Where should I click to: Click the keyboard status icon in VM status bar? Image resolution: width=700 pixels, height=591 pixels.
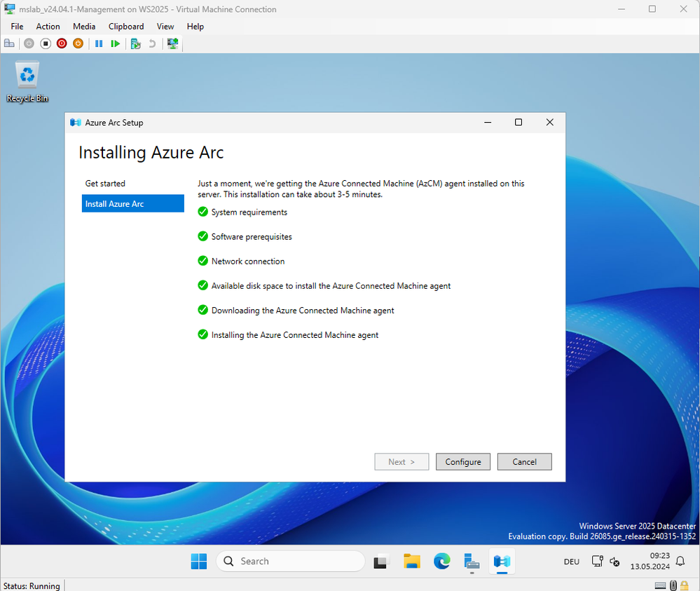tap(660, 585)
